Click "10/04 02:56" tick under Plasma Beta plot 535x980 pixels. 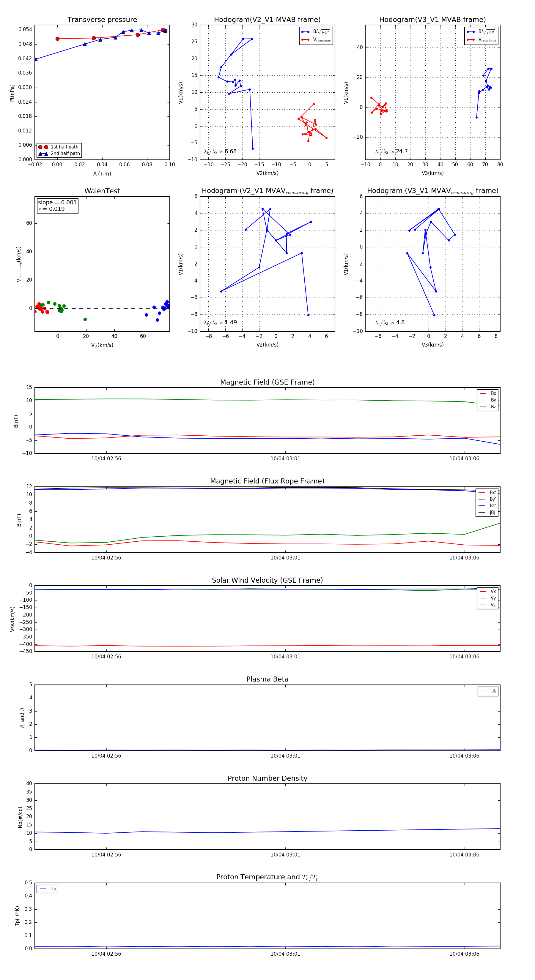click(x=106, y=755)
